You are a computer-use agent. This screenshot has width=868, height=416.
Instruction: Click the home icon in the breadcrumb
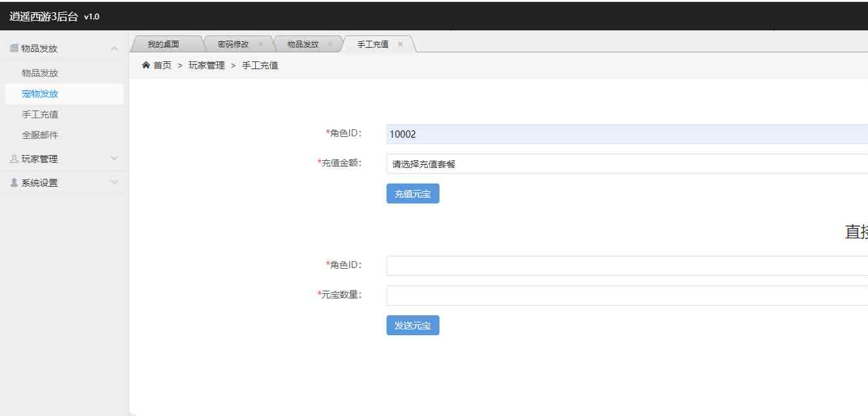click(145, 65)
